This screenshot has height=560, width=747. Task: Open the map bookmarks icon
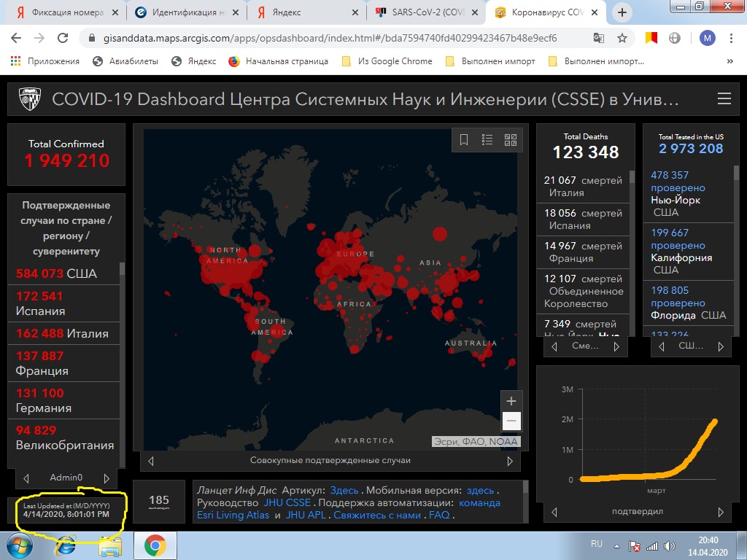point(463,139)
